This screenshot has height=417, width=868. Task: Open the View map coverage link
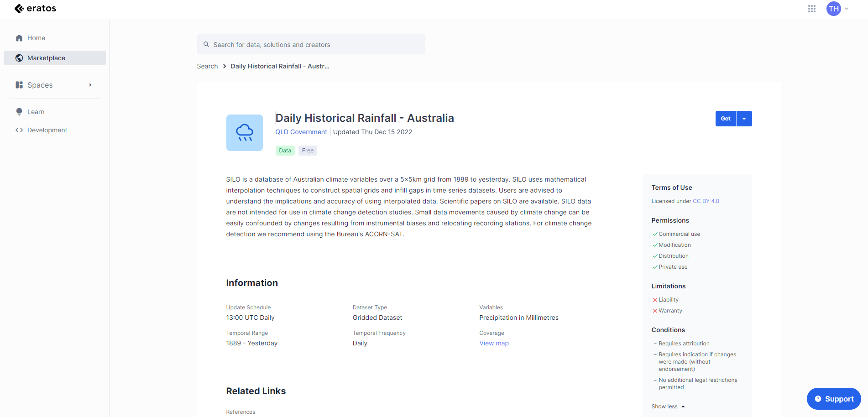tap(494, 343)
